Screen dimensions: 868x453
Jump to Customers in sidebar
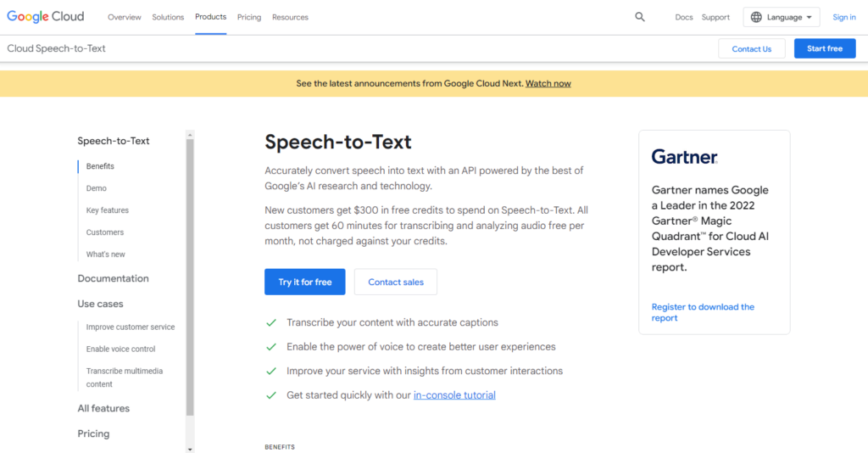(105, 232)
